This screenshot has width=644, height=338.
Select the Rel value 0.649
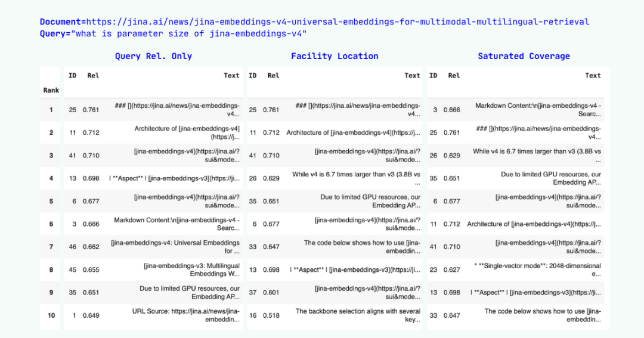coord(91,315)
